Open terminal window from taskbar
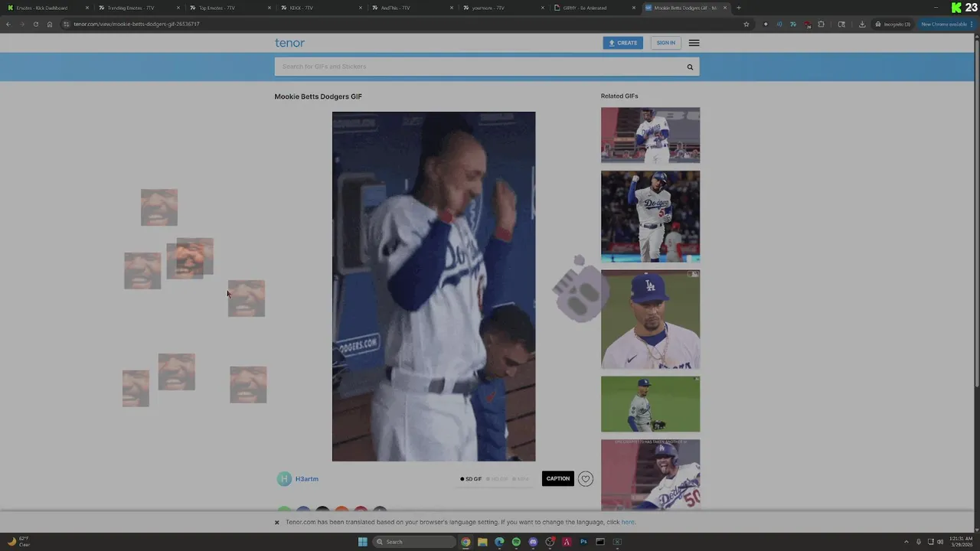The image size is (980, 551). (600, 542)
